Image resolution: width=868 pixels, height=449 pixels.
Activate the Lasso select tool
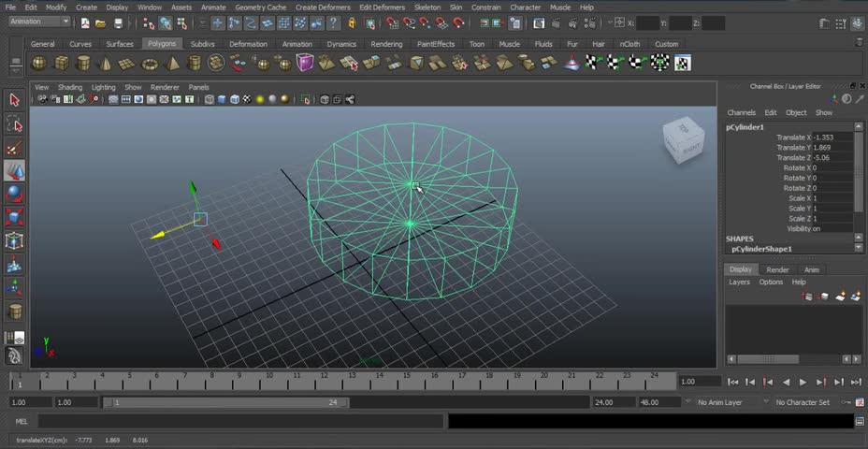click(x=14, y=124)
